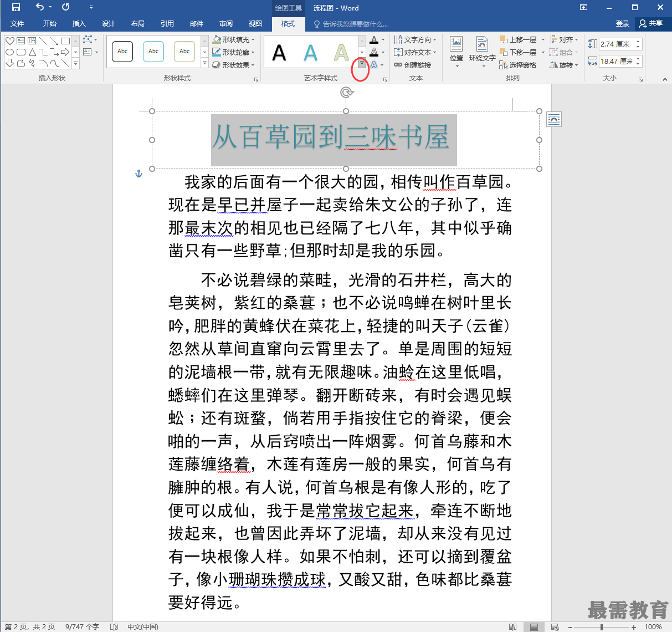Pick the horizontal text box shape

tap(21, 41)
